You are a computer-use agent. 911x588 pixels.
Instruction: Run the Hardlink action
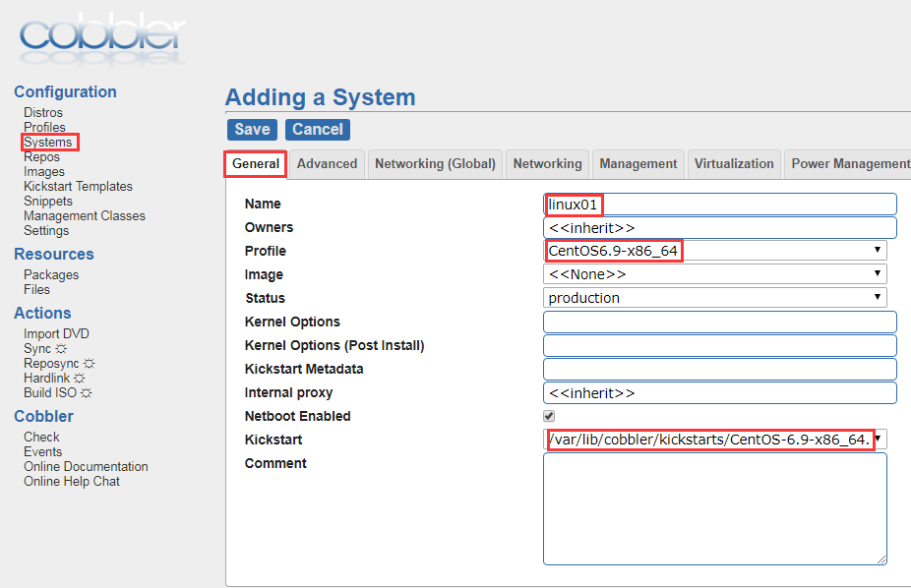coord(47,379)
